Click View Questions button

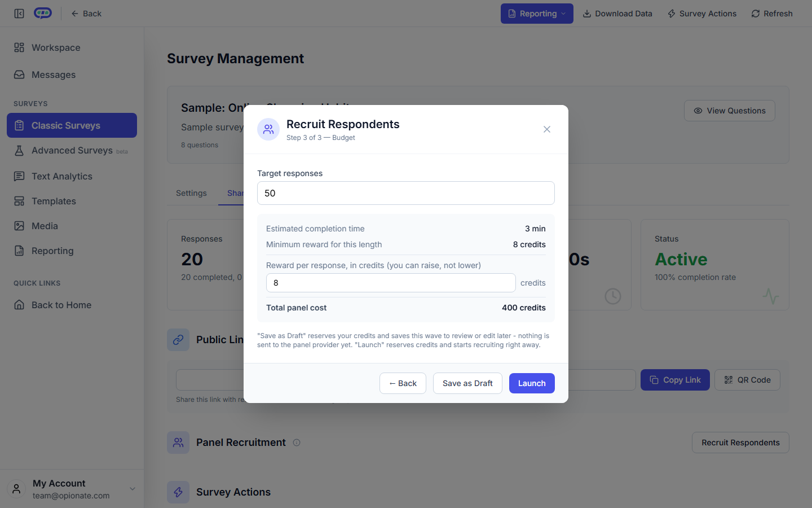pyautogui.click(x=730, y=111)
